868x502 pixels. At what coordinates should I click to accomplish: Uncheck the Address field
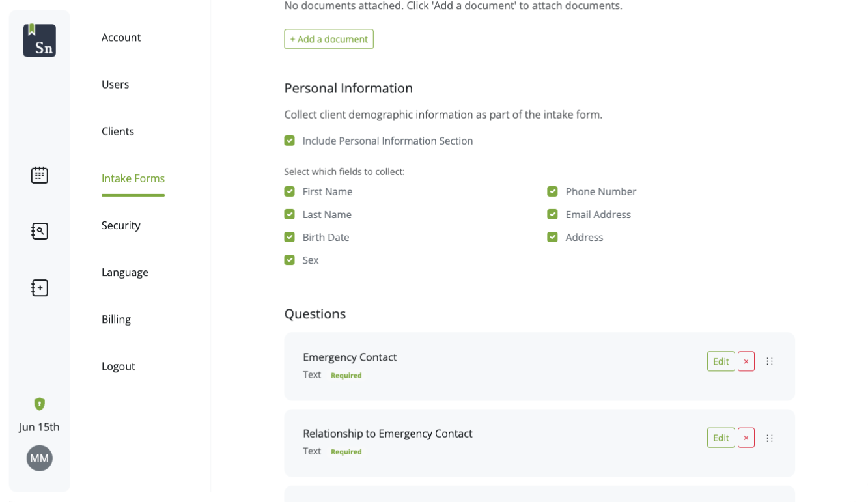pos(552,237)
